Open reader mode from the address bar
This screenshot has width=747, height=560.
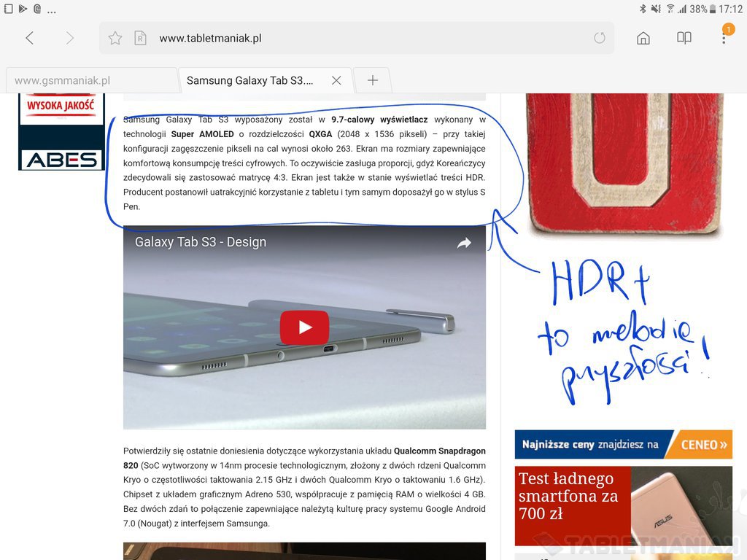click(140, 38)
